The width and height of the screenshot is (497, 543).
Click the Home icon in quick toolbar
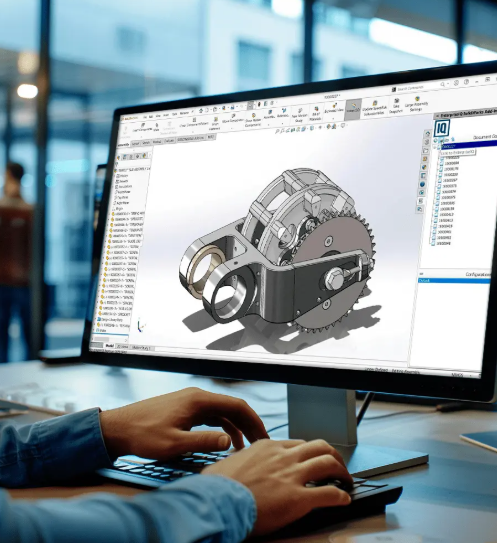click(x=201, y=111)
